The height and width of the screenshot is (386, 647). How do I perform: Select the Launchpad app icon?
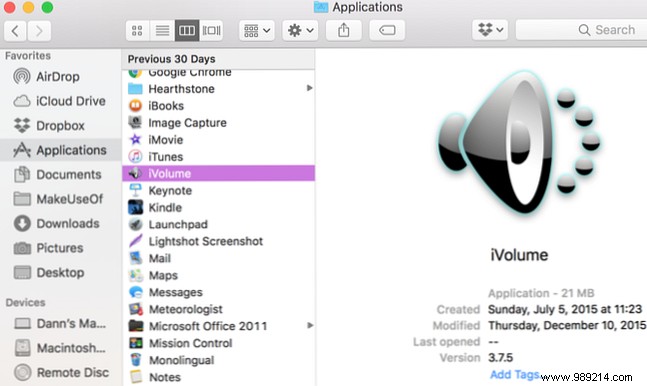[135, 224]
